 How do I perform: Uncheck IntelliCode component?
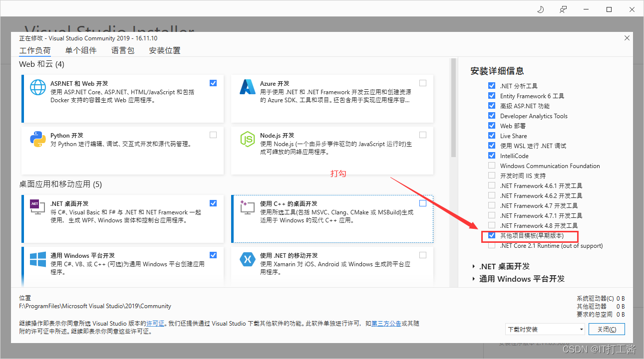[x=492, y=156]
